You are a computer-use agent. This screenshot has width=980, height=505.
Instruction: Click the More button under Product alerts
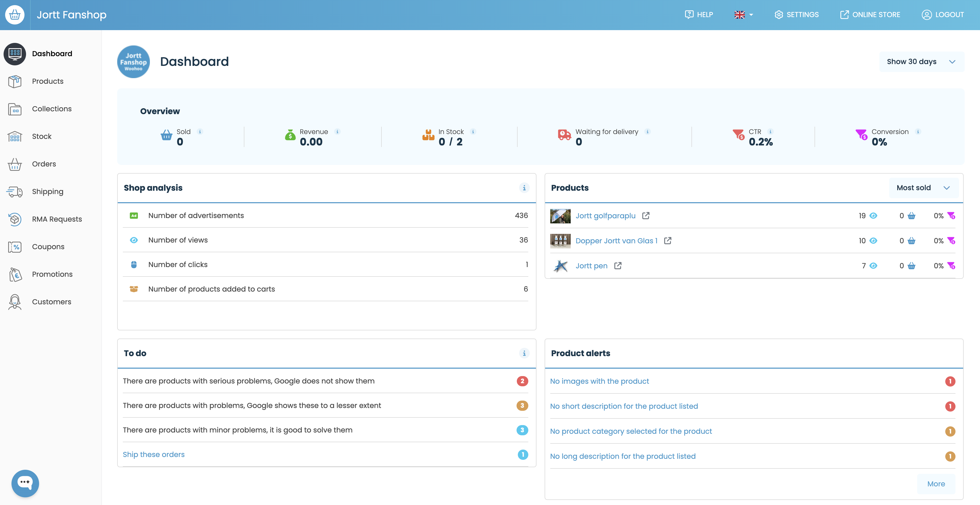(936, 484)
